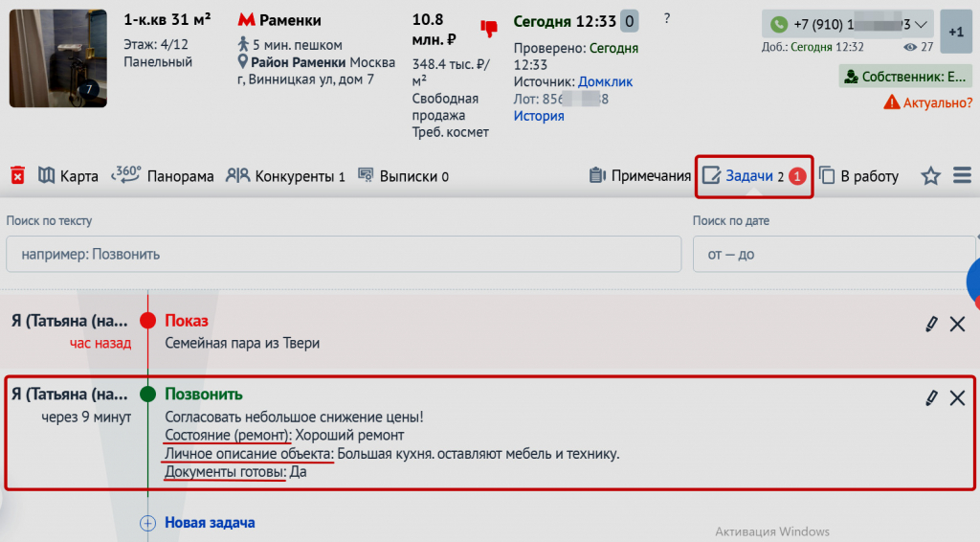This screenshot has height=542, width=980.
Task: Click the red thumbs-down price icon
Action: pyautogui.click(x=489, y=29)
